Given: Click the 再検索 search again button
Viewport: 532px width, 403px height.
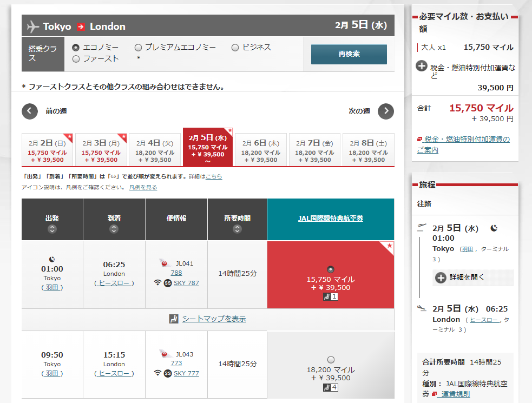Looking at the screenshot, I should [349, 54].
